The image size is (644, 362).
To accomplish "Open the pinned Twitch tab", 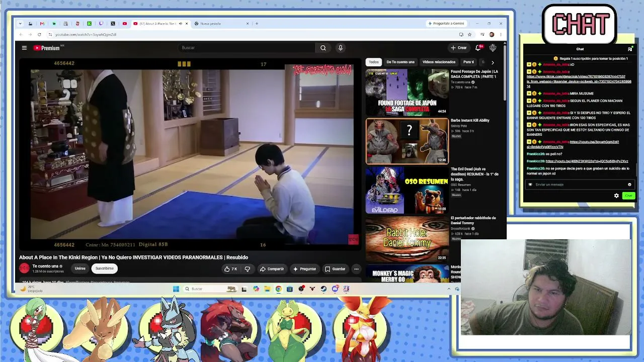I will [x=101, y=24].
